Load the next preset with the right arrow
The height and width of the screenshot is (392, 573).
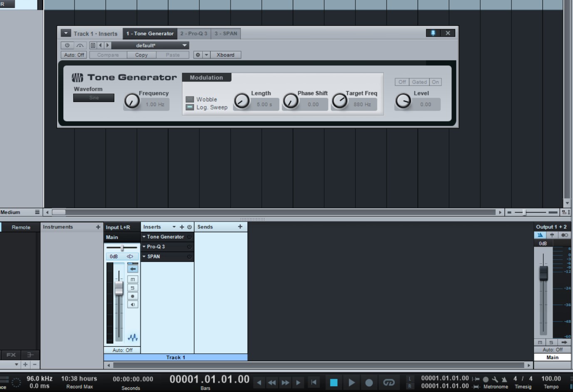point(107,45)
